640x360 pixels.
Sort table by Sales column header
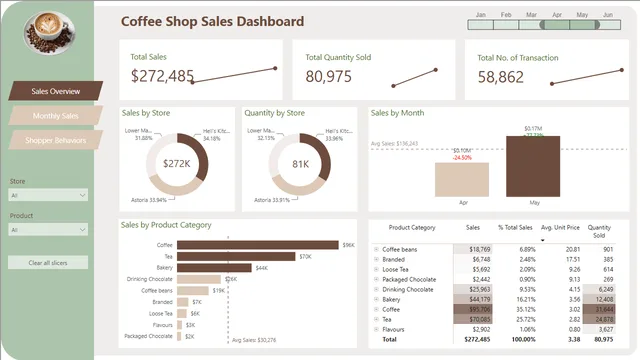(x=473, y=227)
